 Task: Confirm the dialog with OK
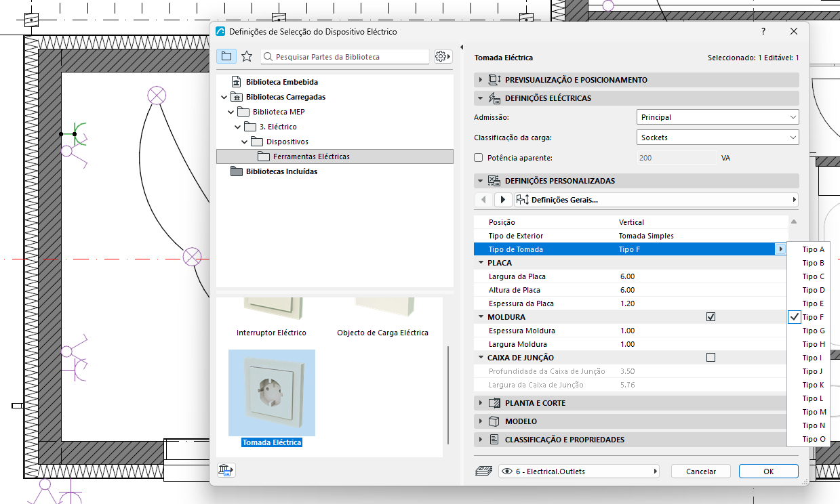[x=769, y=471]
